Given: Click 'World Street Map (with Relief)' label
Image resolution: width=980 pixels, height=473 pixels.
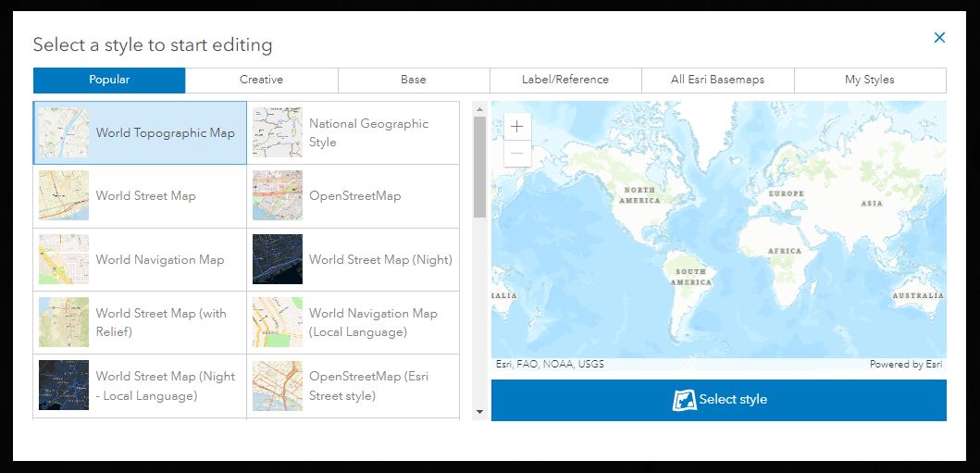Looking at the screenshot, I should click(161, 322).
